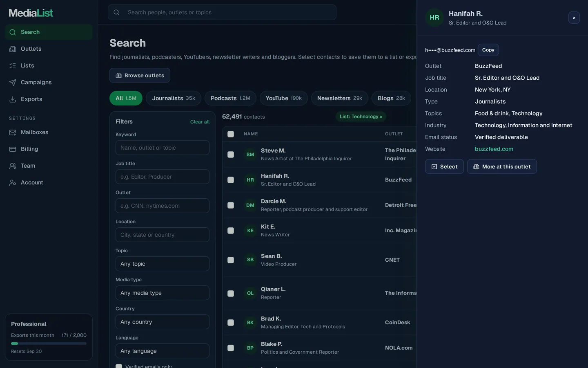Go to Lists in sidebar
The width and height of the screenshot is (588, 368).
click(x=49, y=65)
